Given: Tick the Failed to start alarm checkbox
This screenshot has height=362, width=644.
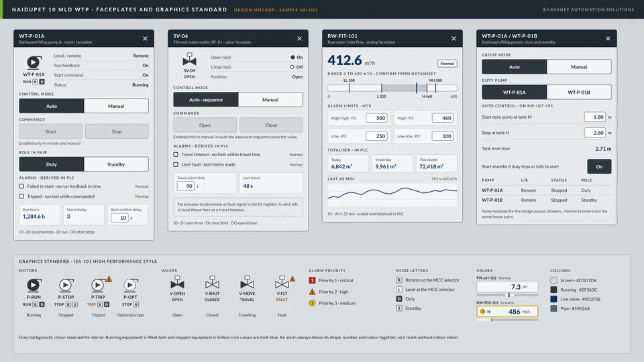Looking at the screenshot, I should pyautogui.click(x=21, y=186).
